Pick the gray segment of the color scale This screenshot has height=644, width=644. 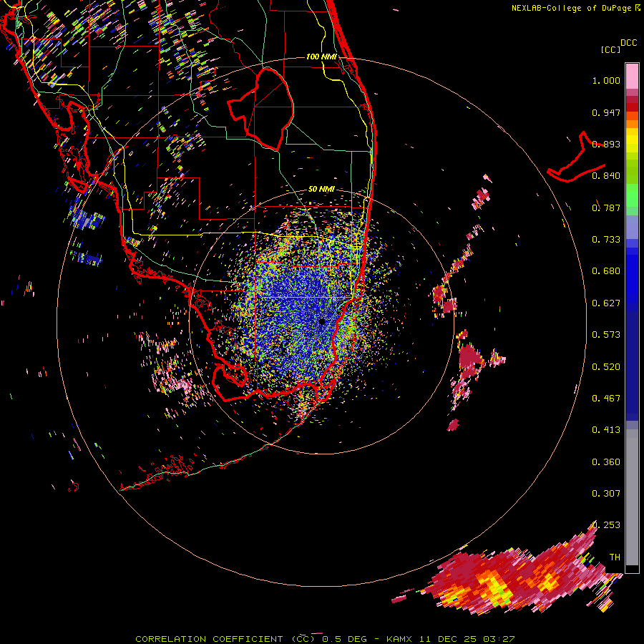click(x=632, y=497)
